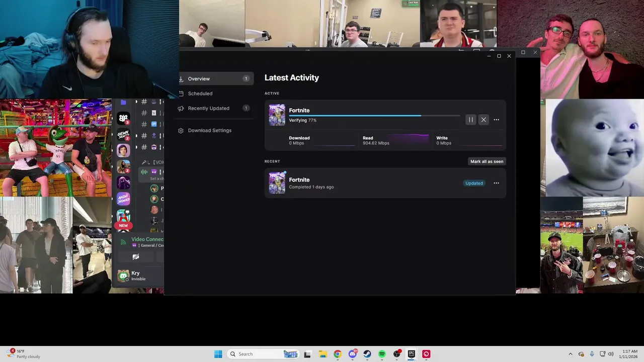
Task: Open the Discord server folder icon
Action: 123,103
